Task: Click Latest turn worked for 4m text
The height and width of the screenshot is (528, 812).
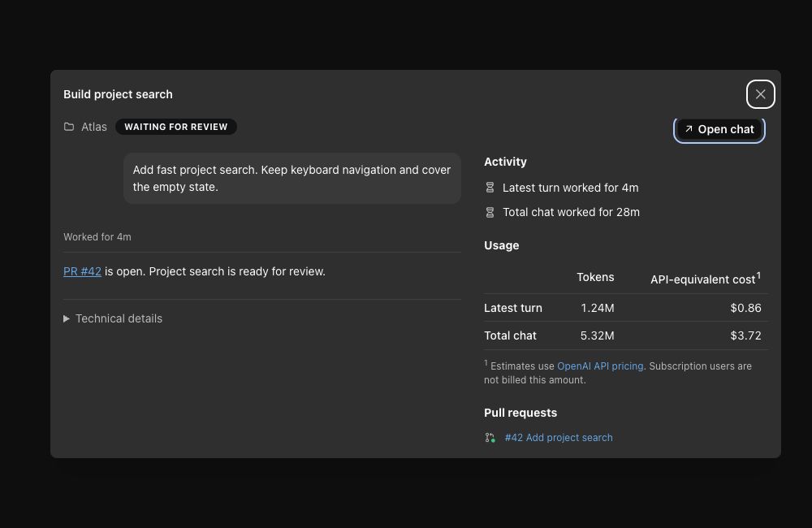Action: [x=571, y=188]
